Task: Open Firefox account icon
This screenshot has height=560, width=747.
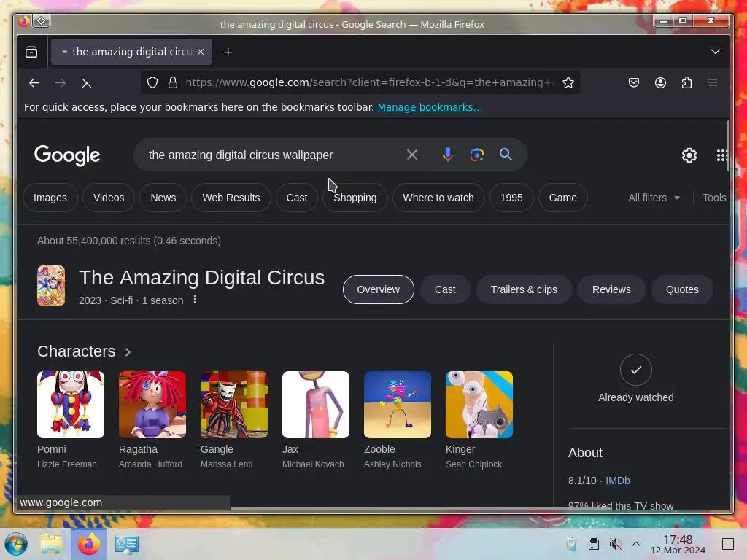Action: click(x=660, y=82)
